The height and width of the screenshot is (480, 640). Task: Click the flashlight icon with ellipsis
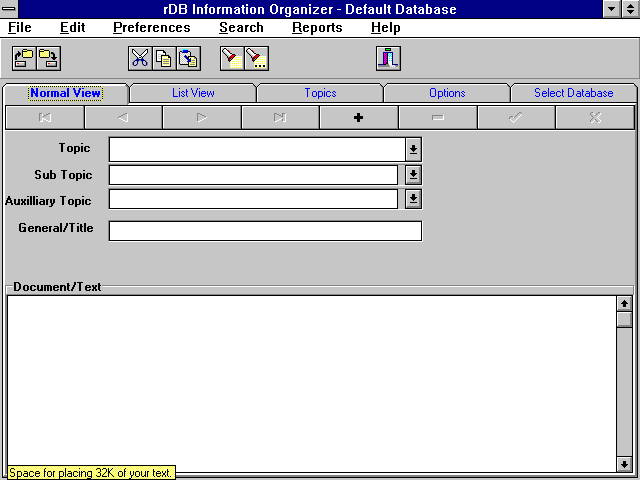256,58
